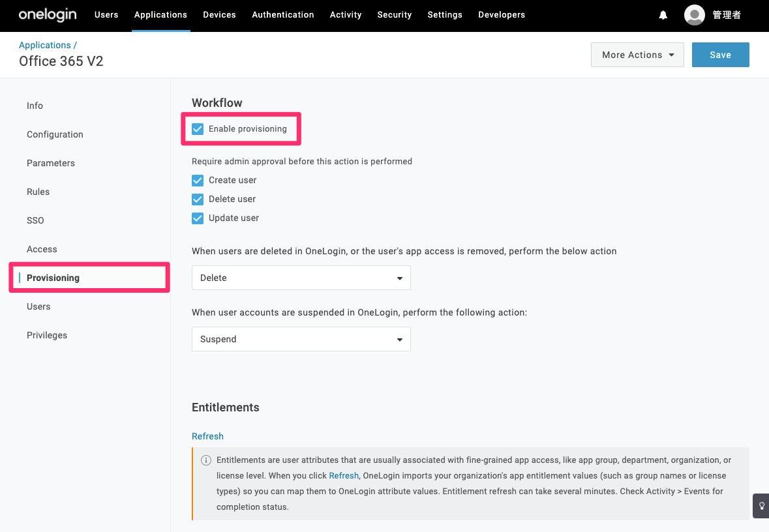Switch to the Access tab
Screen dimensions: 769x532
click(x=42, y=249)
